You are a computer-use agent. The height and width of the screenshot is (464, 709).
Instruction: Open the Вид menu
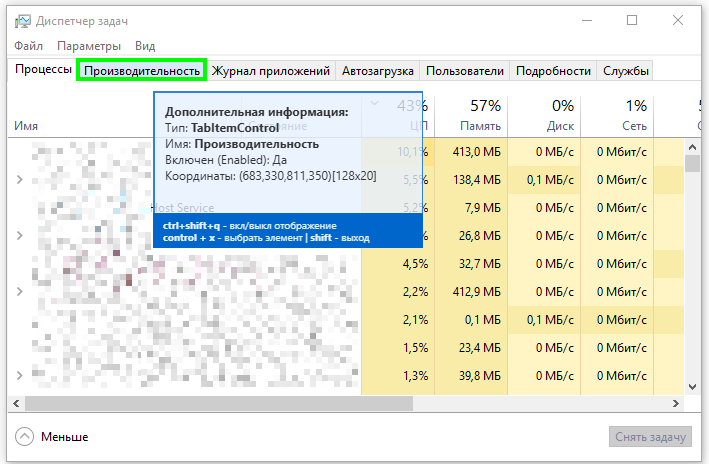pos(145,46)
